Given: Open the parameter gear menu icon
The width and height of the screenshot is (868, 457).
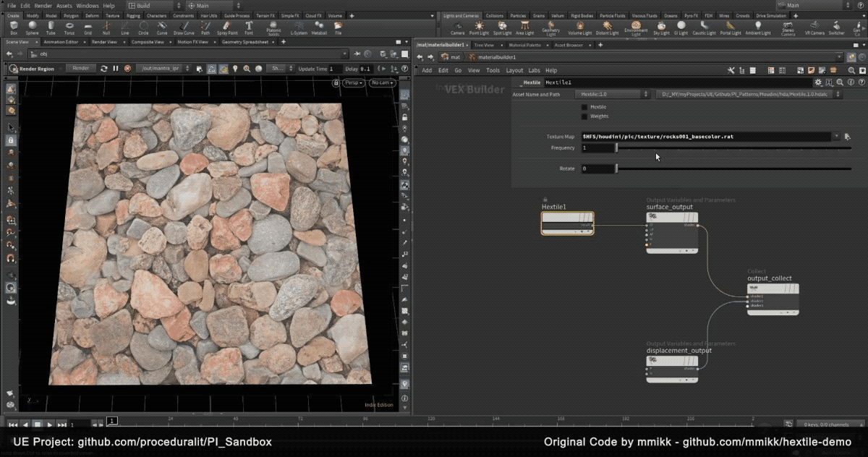Looking at the screenshot, I should 818,82.
